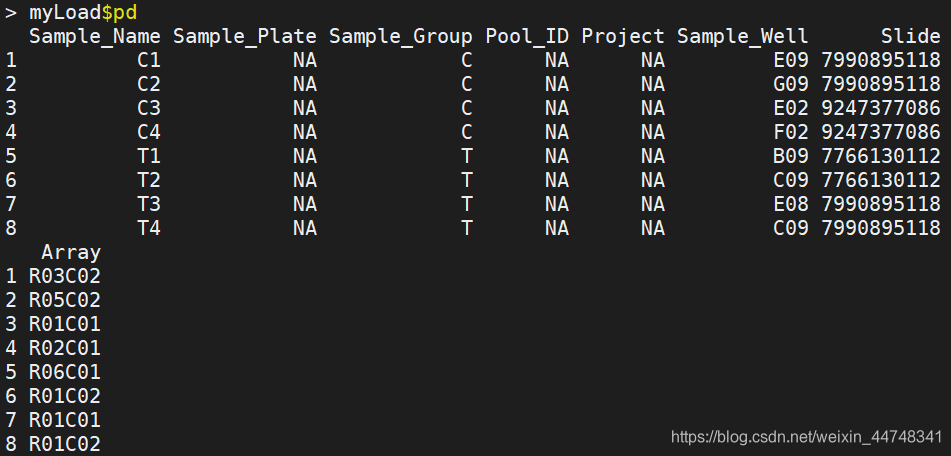Image resolution: width=951 pixels, height=456 pixels.
Task: Click array value R03C02
Action: (x=64, y=277)
